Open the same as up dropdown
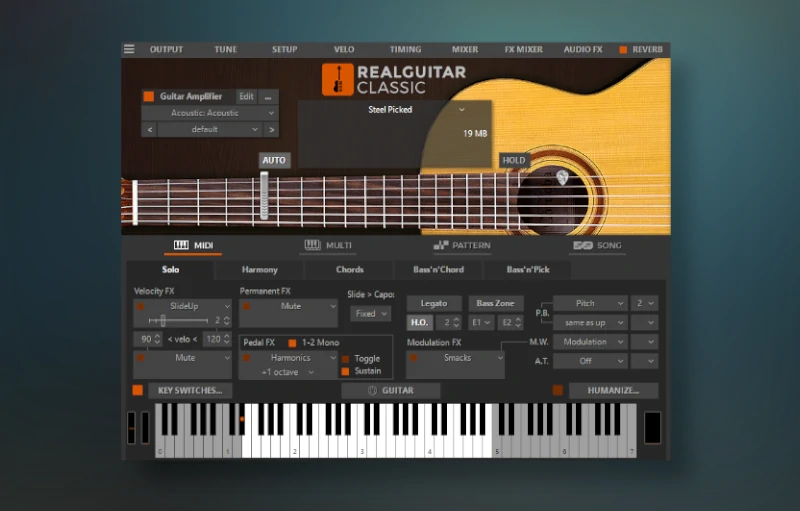 point(590,323)
